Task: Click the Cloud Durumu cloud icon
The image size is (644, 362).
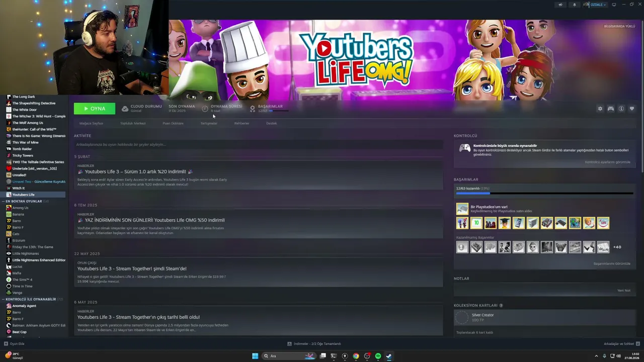Action: tap(125, 109)
